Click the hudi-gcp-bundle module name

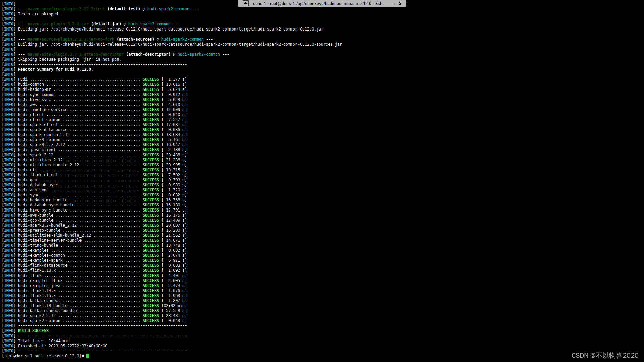pyautogui.click(x=36, y=220)
